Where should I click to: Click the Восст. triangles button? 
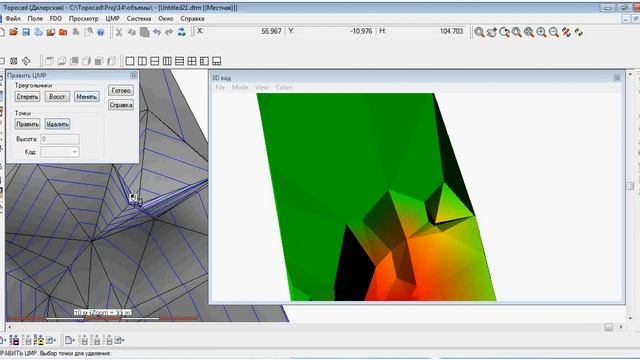(x=57, y=97)
